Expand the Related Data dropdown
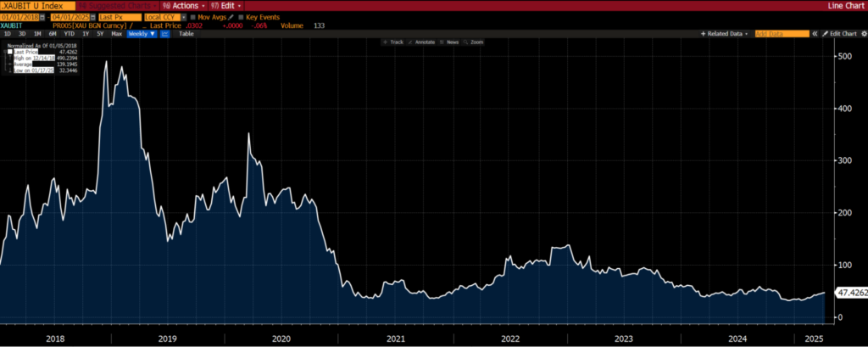This screenshot has width=868, height=347. tap(726, 34)
